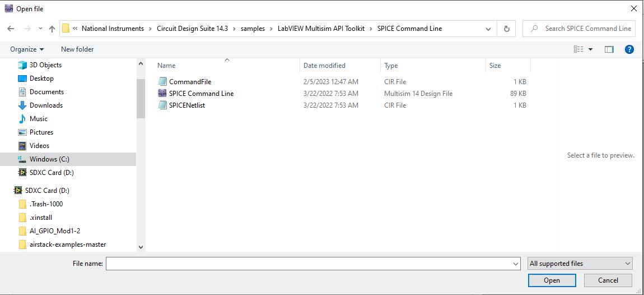Screen dimensions: 644x295
Task: Change the view layout icon
Action: click(578, 49)
